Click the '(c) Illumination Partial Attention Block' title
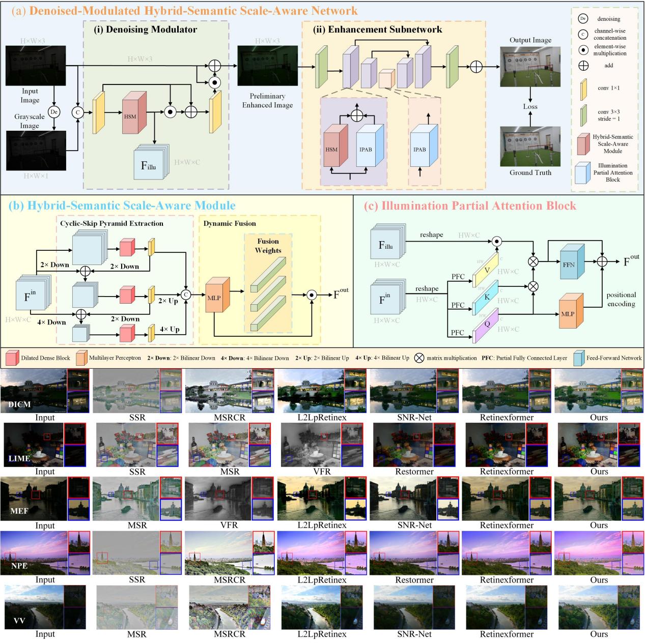 pyautogui.click(x=470, y=206)
